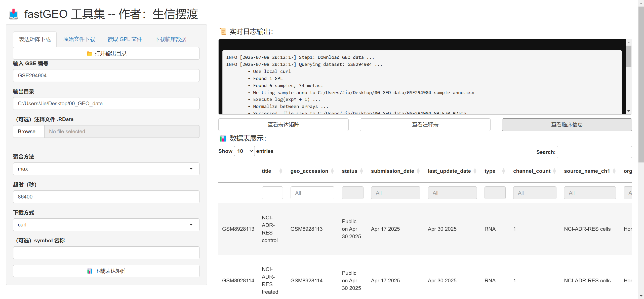Click 查看表达矩阵 button
The height and width of the screenshot is (299, 644).
tap(283, 125)
